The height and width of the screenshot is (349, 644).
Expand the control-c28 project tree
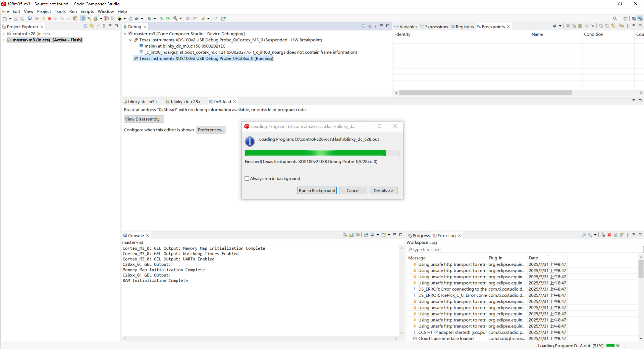tap(4, 34)
